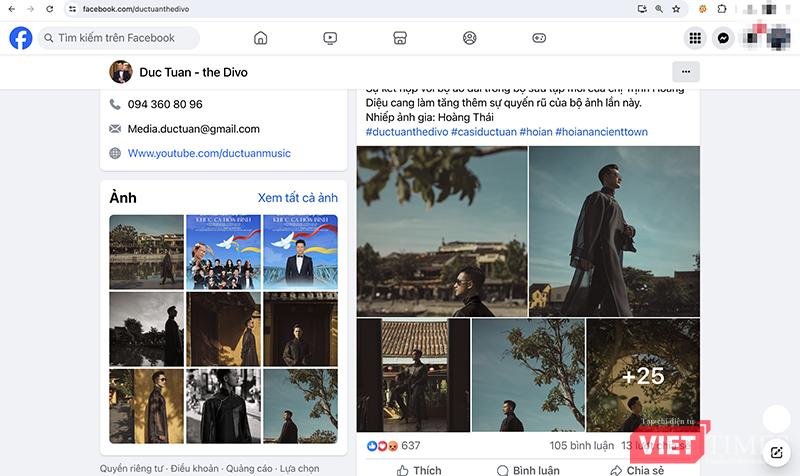Open the +25 more photos thumbnail

(643, 375)
